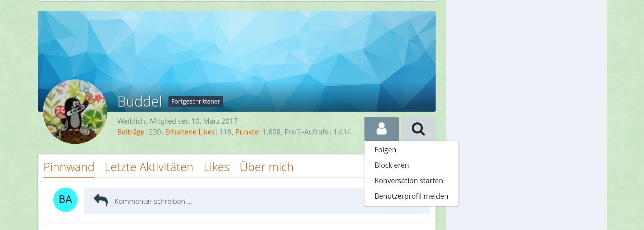Image resolution: width=644 pixels, height=230 pixels.
Task: Click the Buddel username heading
Action: pos(140,102)
